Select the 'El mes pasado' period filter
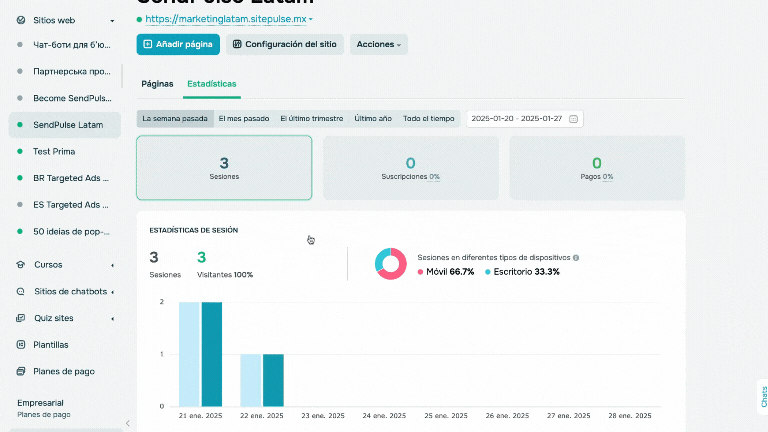Viewport: 768px width, 432px height. coord(244,119)
